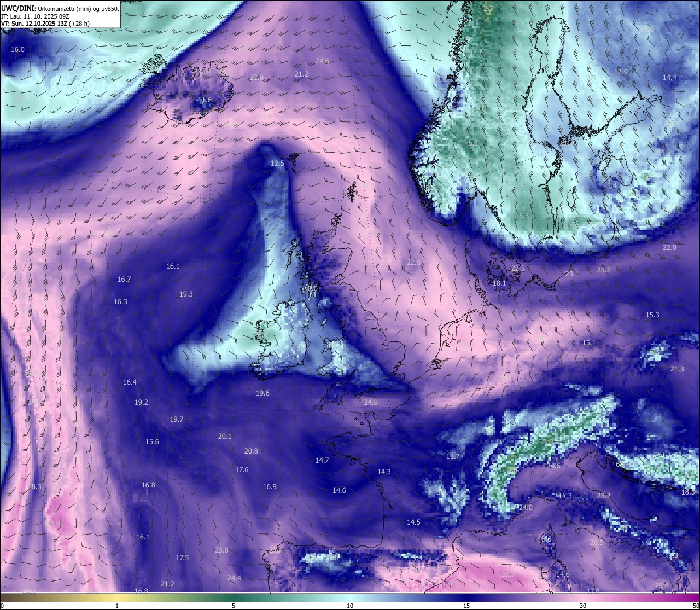Click the 12.9 value over Finland
The height and width of the screenshot is (610, 700).
coord(621,72)
